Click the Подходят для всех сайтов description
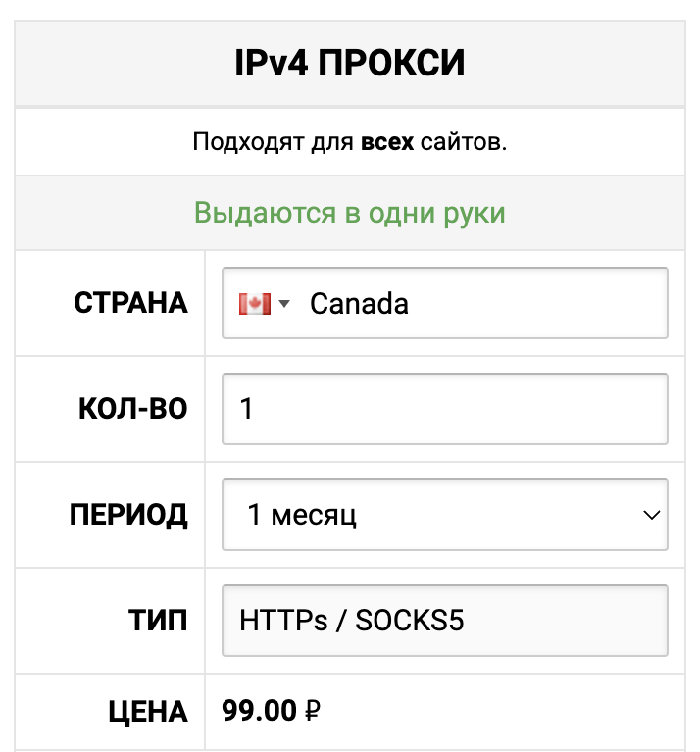 tap(350, 142)
